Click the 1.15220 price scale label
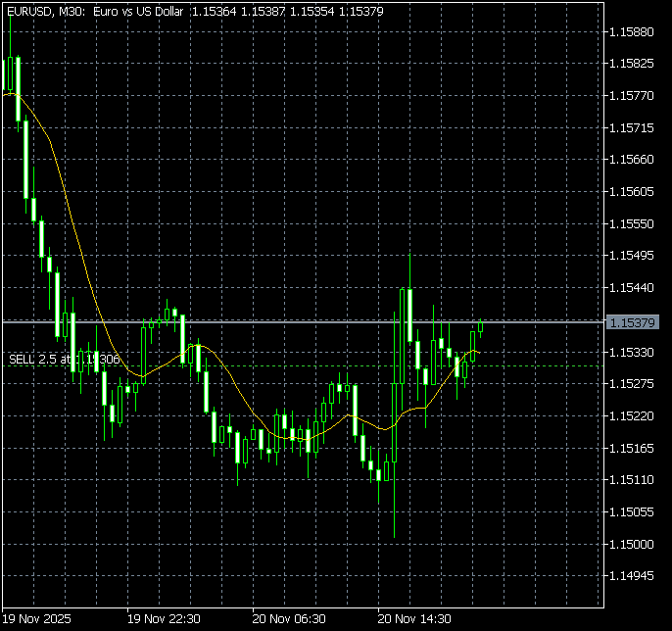Image resolution: width=672 pixels, height=631 pixels. click(x=631, y=415)
